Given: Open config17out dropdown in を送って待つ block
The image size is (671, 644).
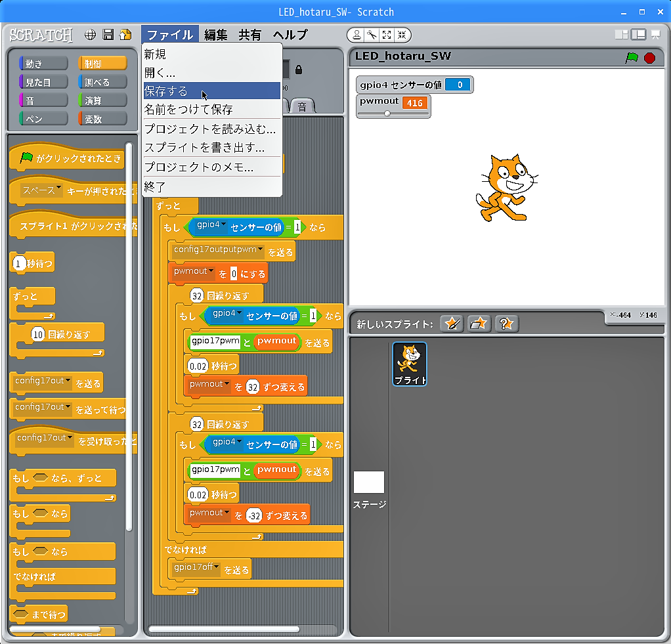Looking at the screenshot, I should (x=43, y=408).
